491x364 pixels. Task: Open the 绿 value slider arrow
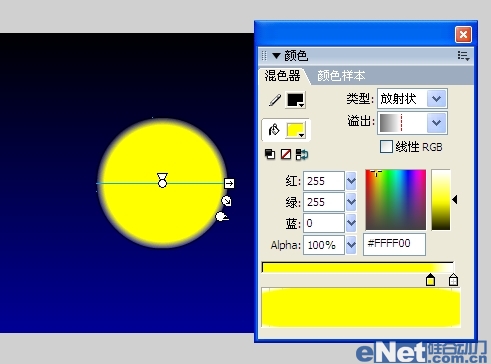[351, 202]
